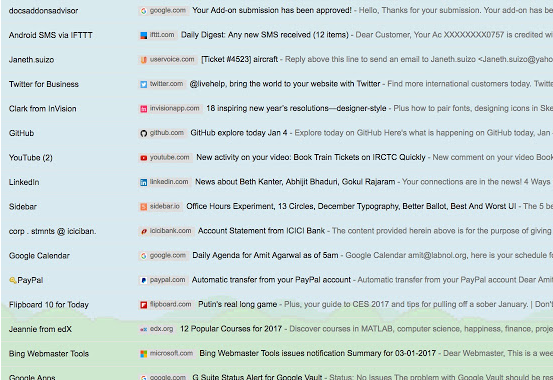Image resolution: width=553 pixels, height=380 pixels.
Task: Click the Microsoft logo in Bing Webmaster row
Action: pos(144,354)
